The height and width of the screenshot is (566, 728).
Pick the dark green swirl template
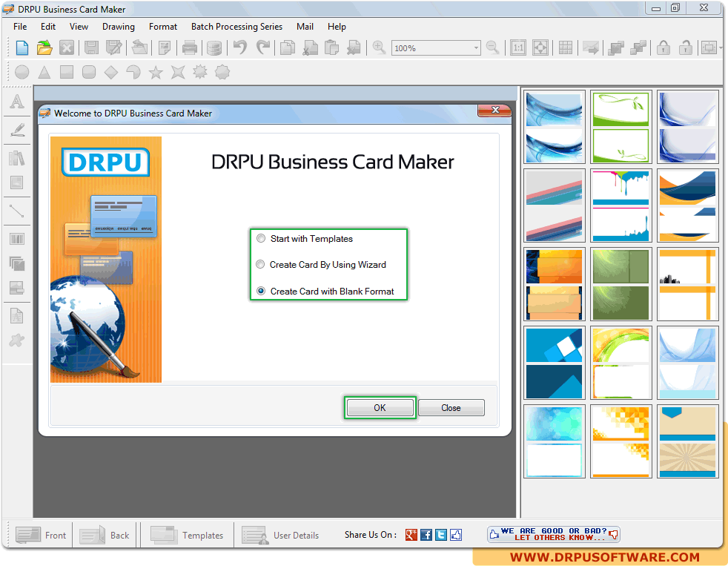(621, 284)
